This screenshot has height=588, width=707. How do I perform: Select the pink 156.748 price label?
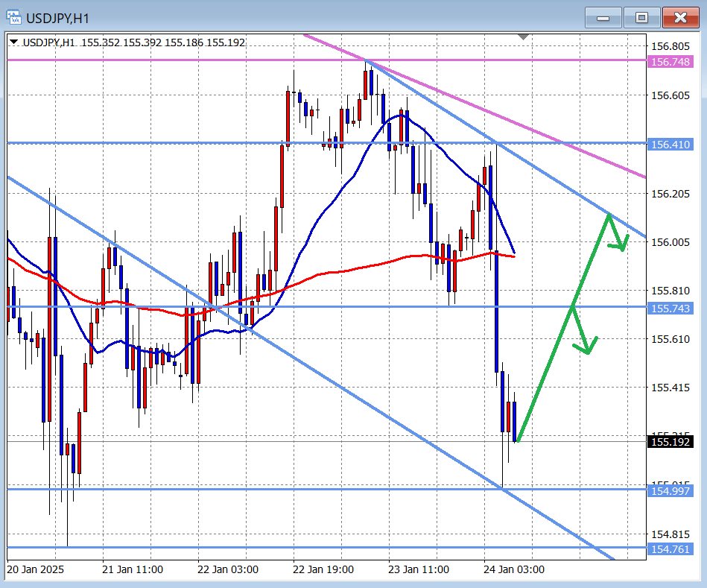coord(670,62)
